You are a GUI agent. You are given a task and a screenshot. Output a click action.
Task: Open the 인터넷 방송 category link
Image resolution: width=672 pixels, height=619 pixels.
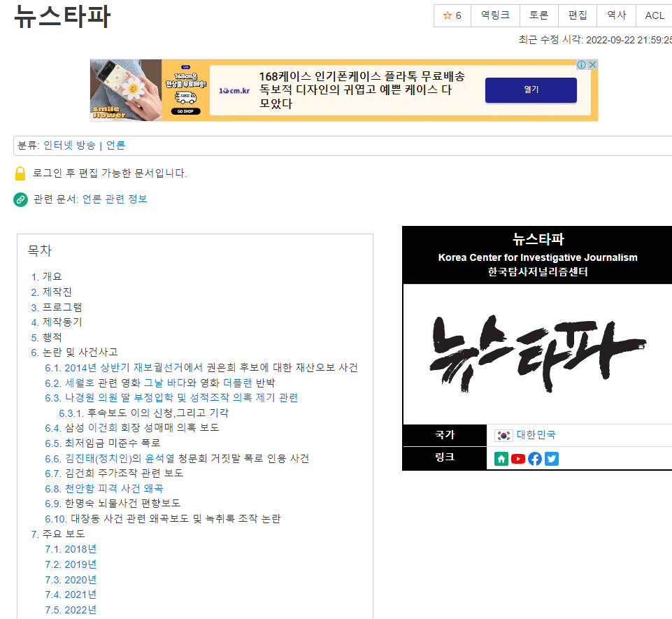(69, 145)
